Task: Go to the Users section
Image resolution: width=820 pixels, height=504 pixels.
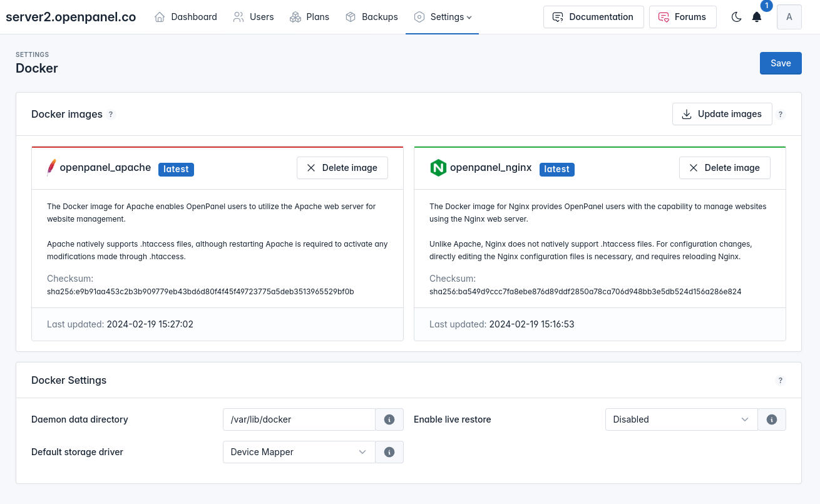Action: click(254, 17)
